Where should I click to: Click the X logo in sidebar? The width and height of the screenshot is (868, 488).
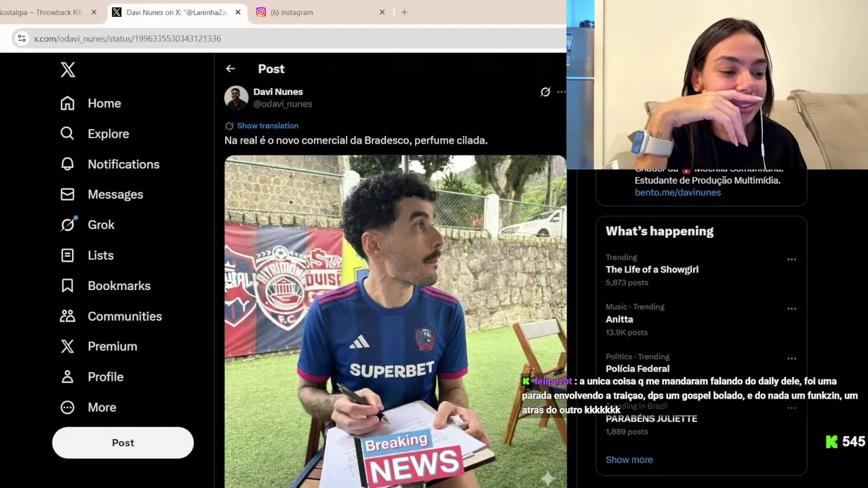[68, 69]
